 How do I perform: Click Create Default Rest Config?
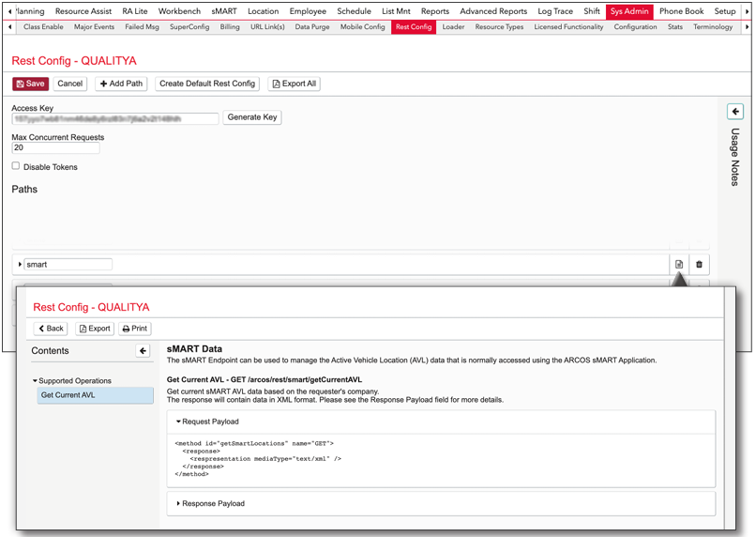point(207,84)
